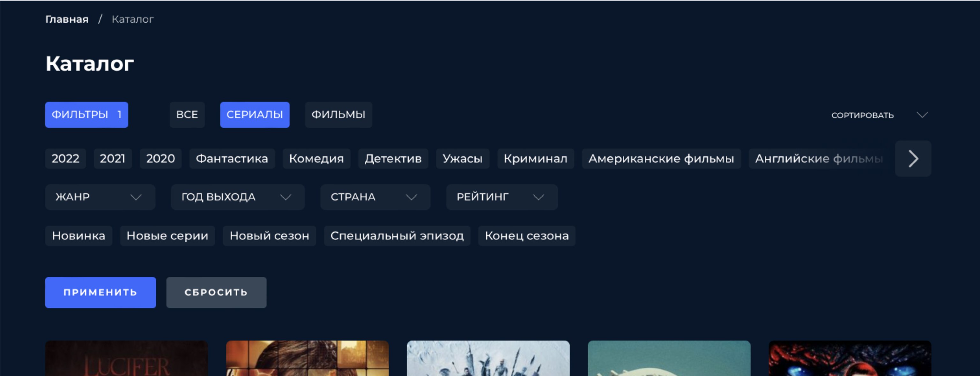Toggle the Фильтры panel button
The height and width of the screenshot is (376, 980).
[86, 115]
